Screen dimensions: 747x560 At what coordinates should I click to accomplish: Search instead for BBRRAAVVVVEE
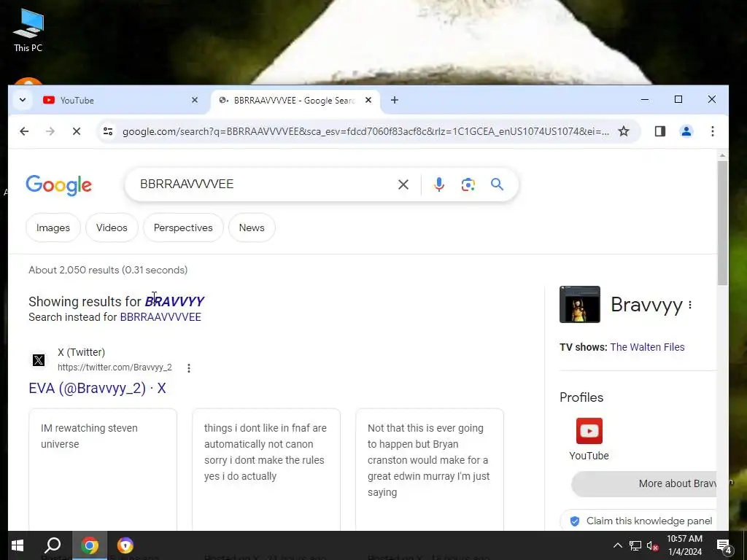point(160,317)
